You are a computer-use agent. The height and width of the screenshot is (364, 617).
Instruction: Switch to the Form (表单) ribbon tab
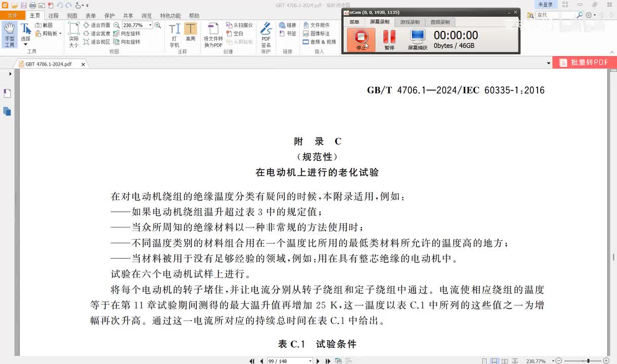[91, 16]
